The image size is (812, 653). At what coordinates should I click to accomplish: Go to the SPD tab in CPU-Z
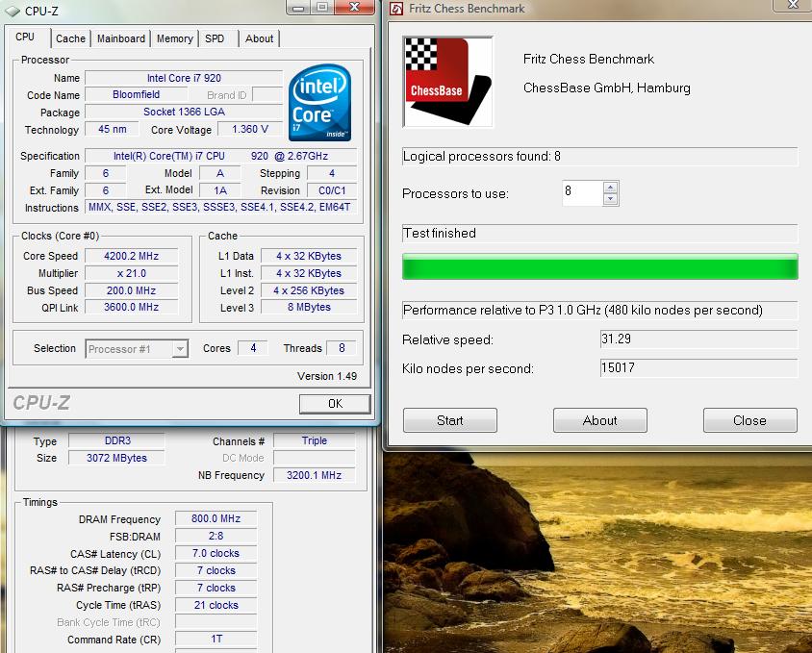tap(215, 38)
